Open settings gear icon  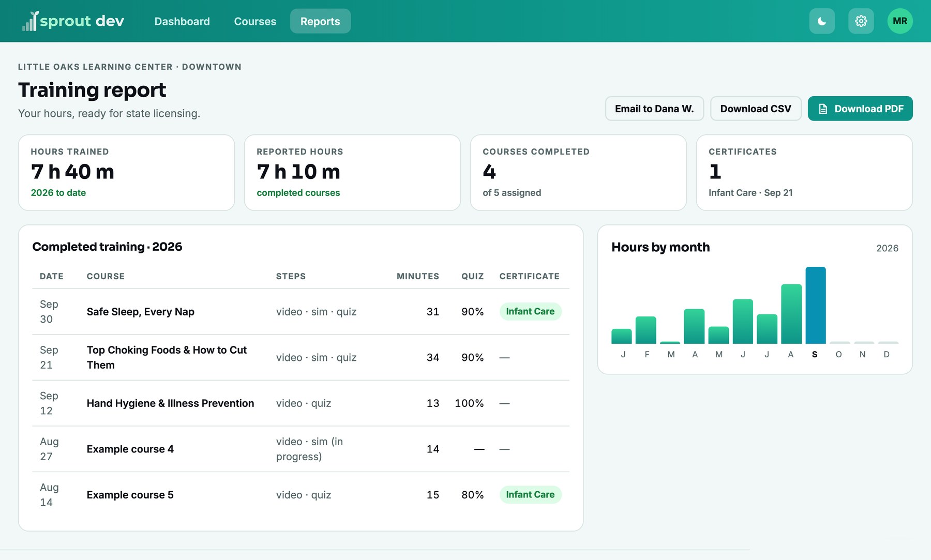(861, 21)
